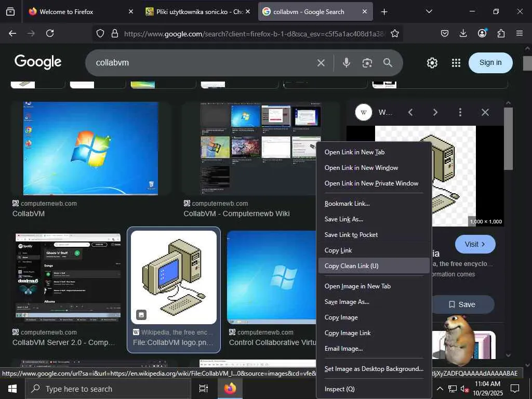Search by image with Lens icon
This screenshot has height=399, width=532.
[367, 63]
